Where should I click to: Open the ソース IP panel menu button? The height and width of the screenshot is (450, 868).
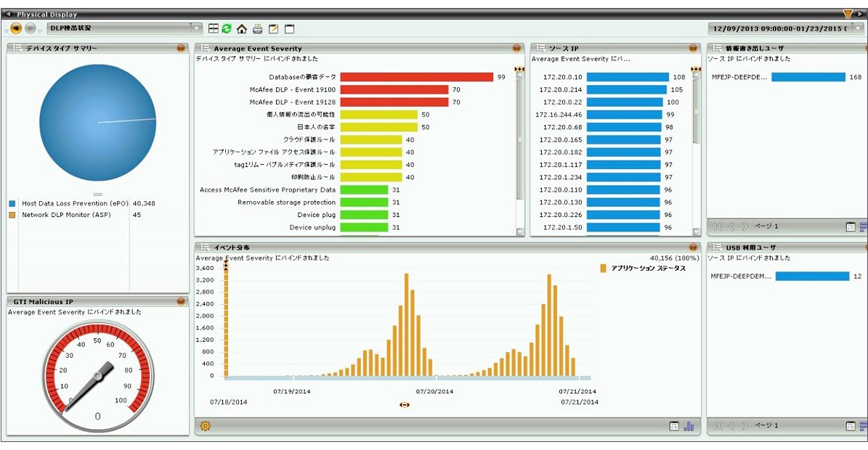tap(693, 49)
